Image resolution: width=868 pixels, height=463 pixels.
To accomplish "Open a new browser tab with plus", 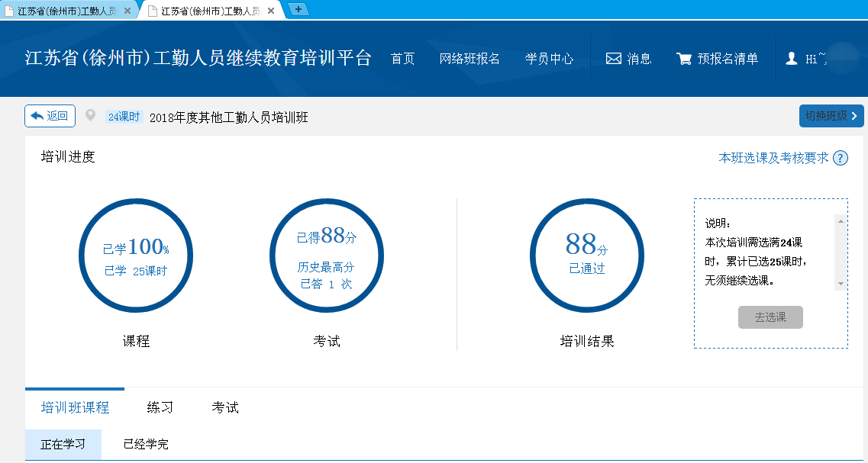I will coord(298,9).
